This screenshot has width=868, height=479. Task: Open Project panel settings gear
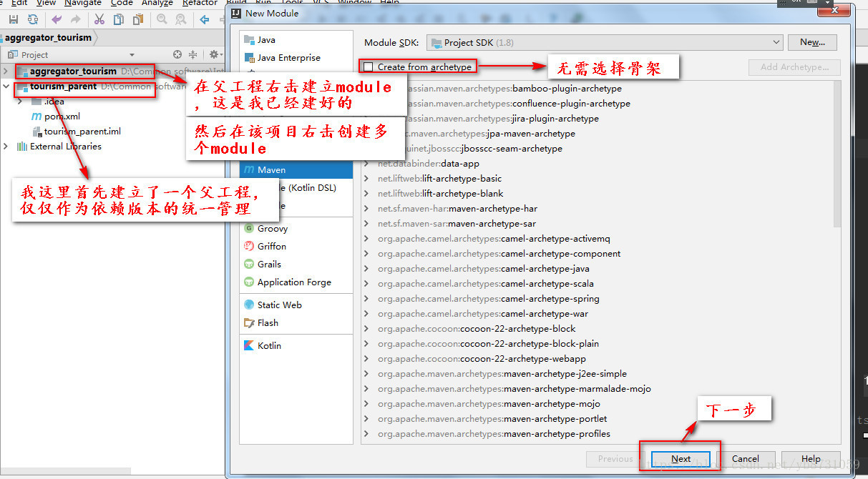213,54
